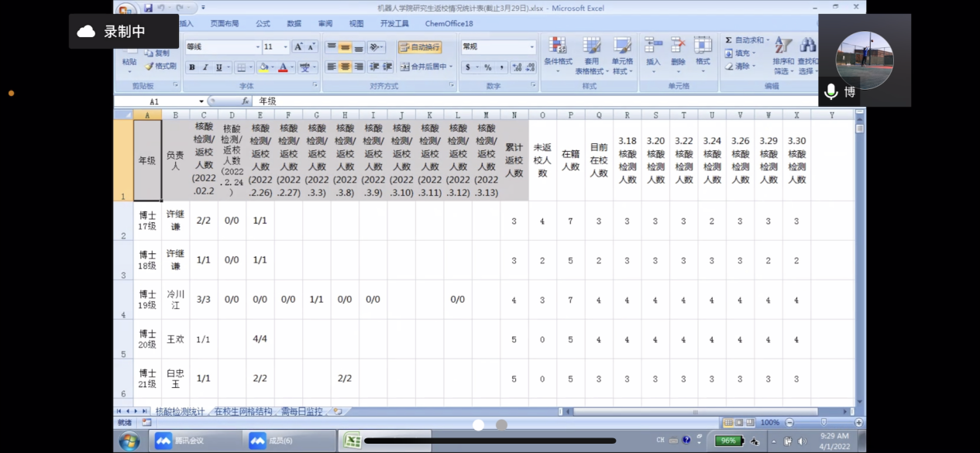Click the yellow fill color swatch

(x=263, y=67)
